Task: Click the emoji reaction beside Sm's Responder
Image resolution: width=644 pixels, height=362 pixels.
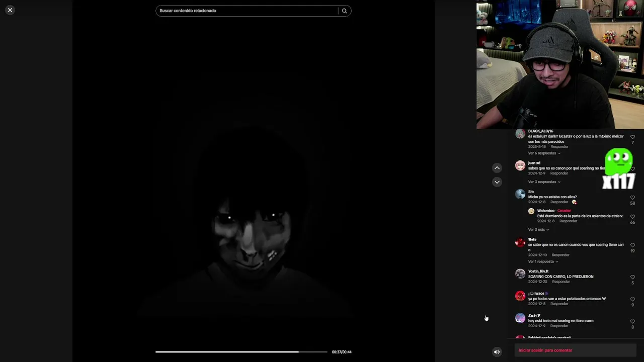Action: click(x=574, y=202)
